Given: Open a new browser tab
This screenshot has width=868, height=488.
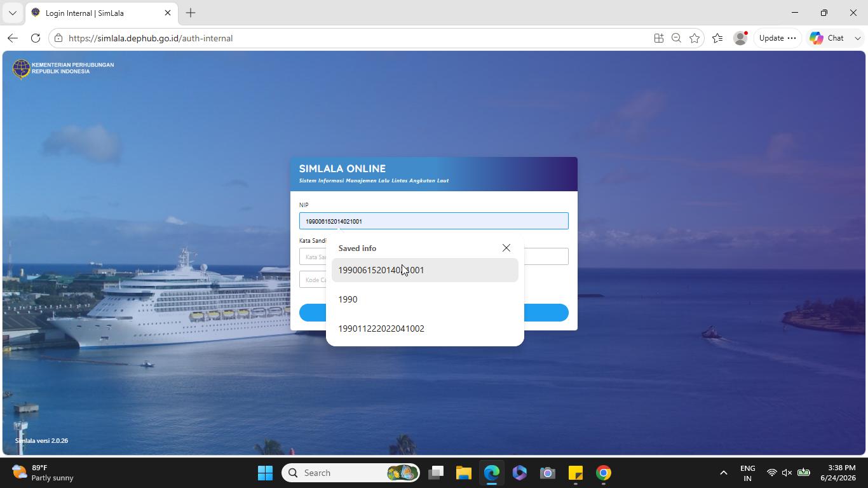Looking at the screenshot, I should coord(191,13).
